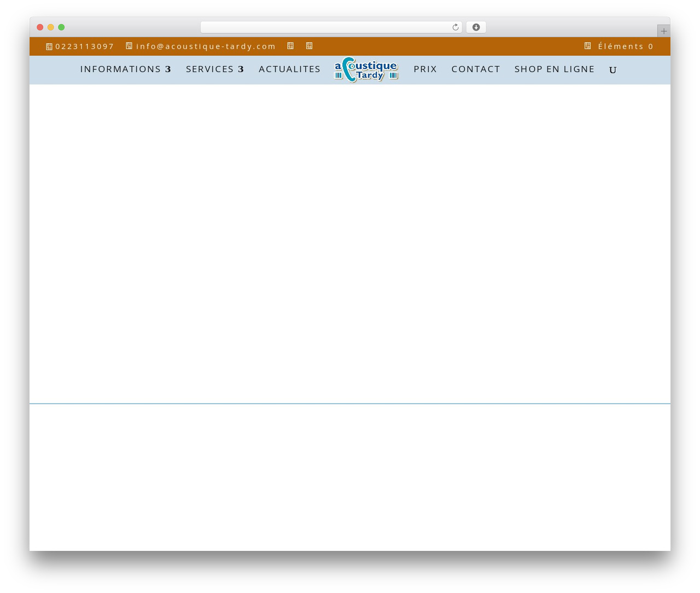Open the site search icon after SHOP EN LIGNE
The height and width of the screenshot is (593, 700).
coord(613,70)
